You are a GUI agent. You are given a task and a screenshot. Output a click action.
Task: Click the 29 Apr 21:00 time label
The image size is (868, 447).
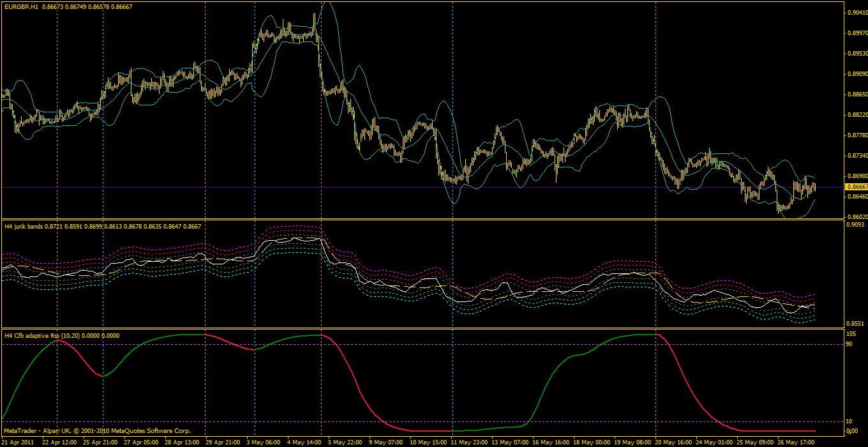[223, 442]
